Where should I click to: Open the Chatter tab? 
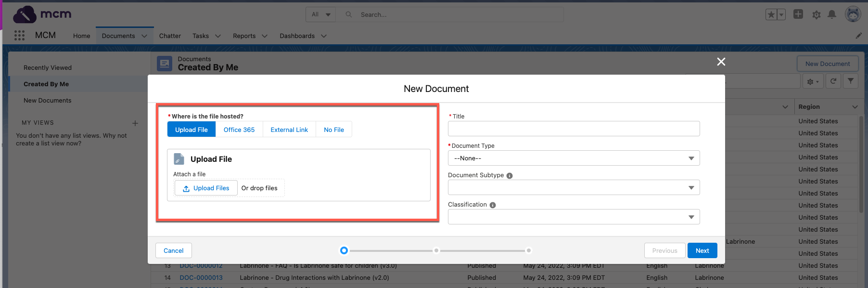[x=170, y=36]
